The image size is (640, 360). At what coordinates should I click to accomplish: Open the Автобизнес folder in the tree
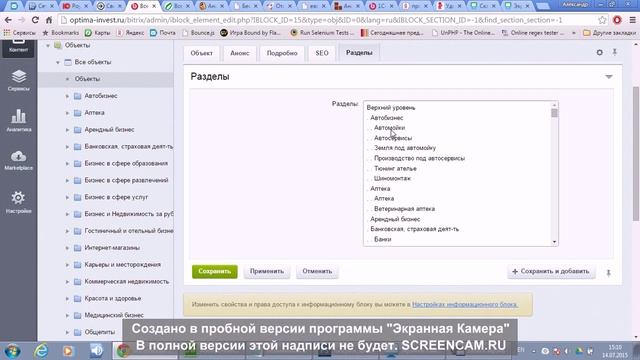click(x=101, y=96)
